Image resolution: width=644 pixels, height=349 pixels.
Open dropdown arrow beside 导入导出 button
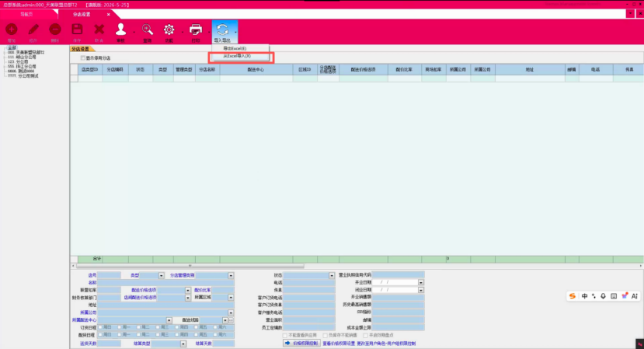coord(235,32)
